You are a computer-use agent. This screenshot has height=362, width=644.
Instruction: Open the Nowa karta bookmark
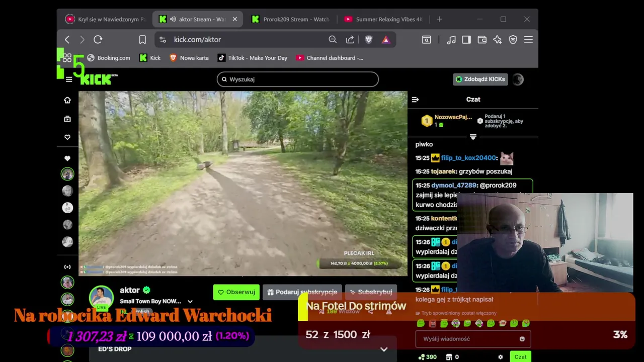[189, 58]
